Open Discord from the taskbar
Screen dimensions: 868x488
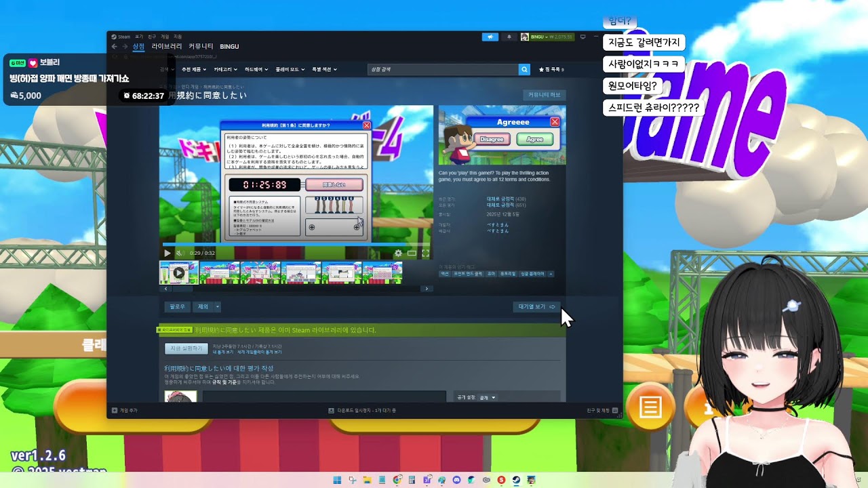coord(456,480)
